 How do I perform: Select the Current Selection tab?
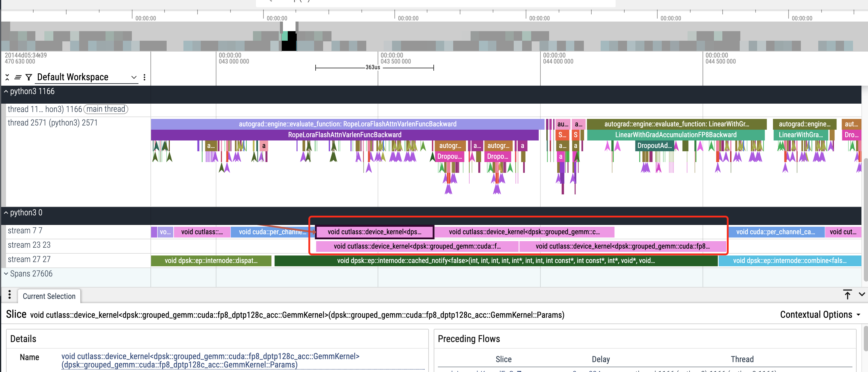49,296
